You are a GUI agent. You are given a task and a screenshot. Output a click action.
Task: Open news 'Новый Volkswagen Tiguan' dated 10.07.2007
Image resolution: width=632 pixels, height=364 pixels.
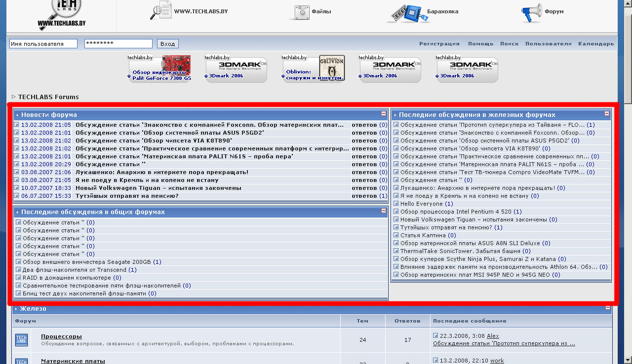tap(158, 188)
